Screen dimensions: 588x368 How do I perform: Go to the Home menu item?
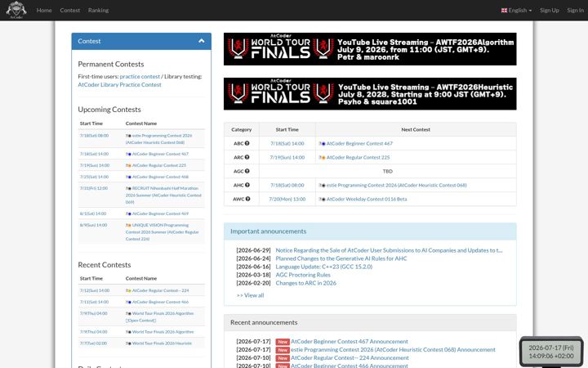point(44,11)
